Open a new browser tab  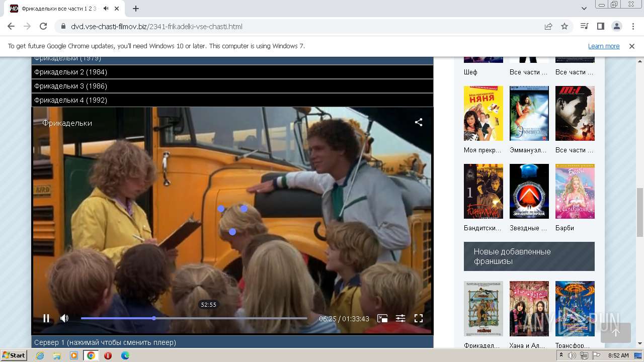pos(136,9)
